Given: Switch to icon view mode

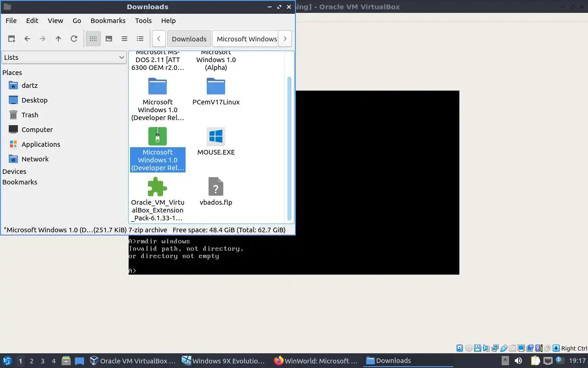Looking at the screenshot, I should pyautogui.click(x=93, y=39).
